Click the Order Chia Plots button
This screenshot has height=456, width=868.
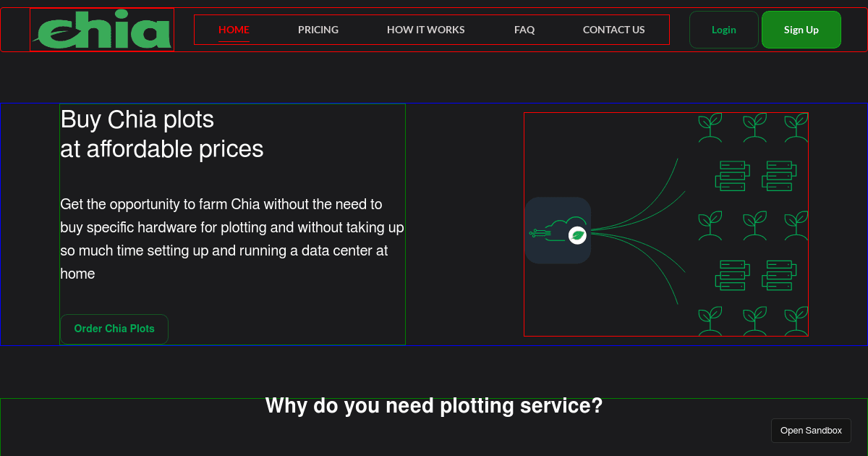114,329
